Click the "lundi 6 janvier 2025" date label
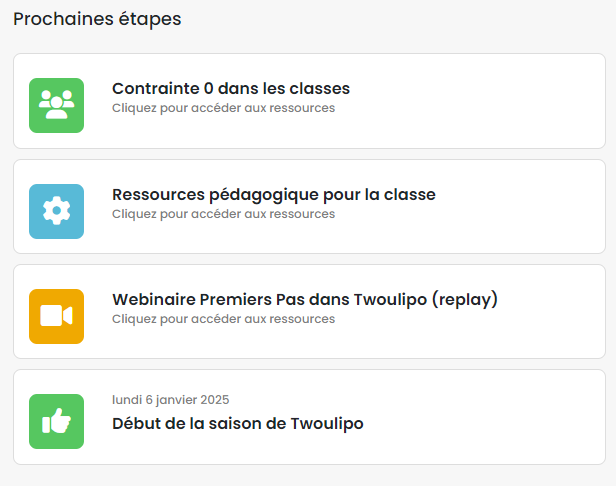 coord(170,400)
